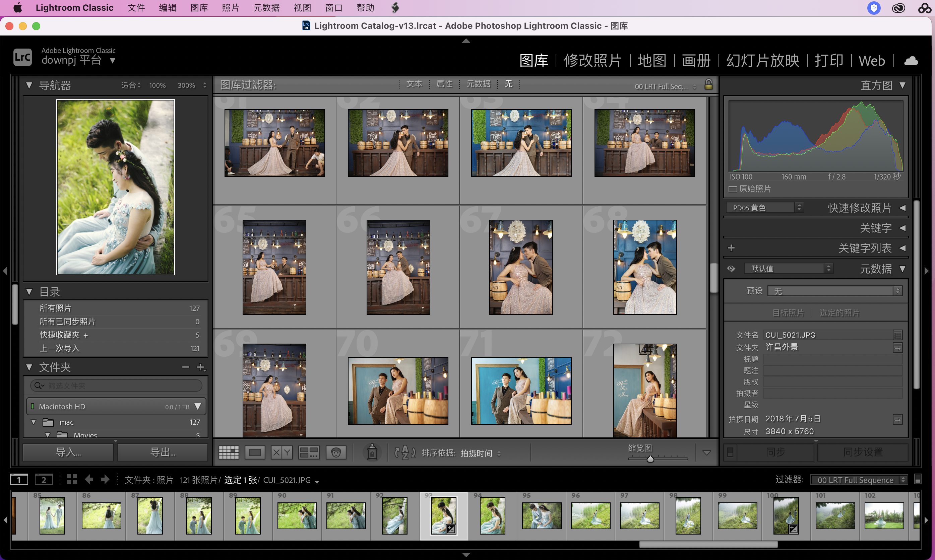The height and width of the screenshot is (560, 935).
Task: Open Compare view (XY) icon
Action: point(282,452)
